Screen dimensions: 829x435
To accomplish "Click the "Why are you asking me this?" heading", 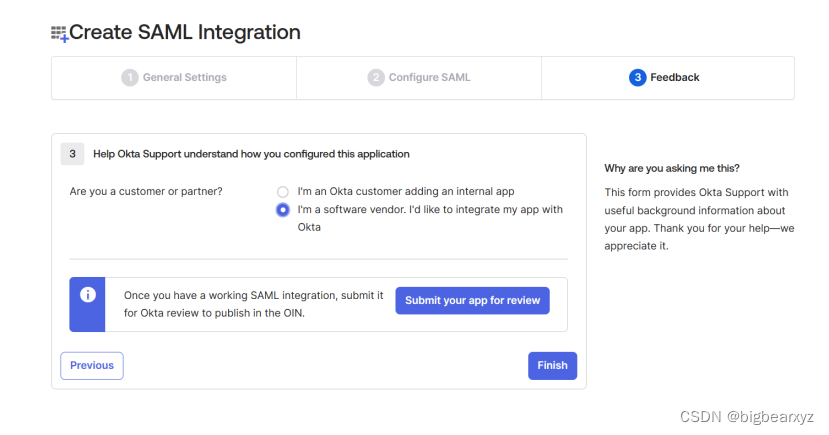I will pos(672,168).
